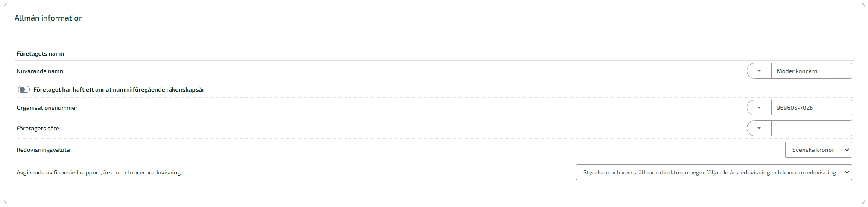Click the 'Företagets säte' row label
868x207 pixels.
click(x=38, y=128)
